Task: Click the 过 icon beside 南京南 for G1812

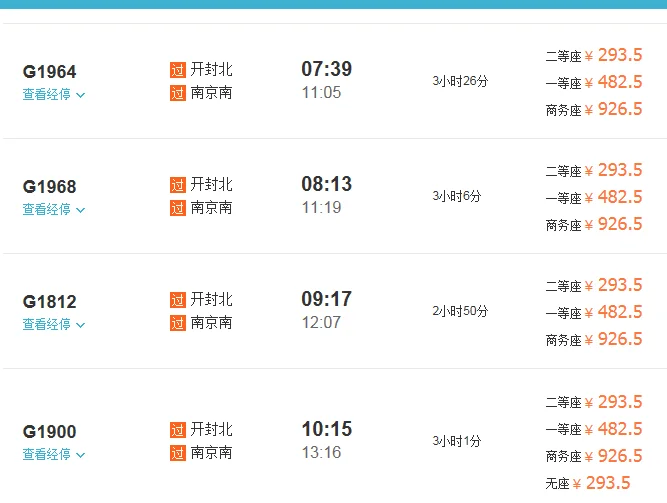Action: tap(178, 323)
